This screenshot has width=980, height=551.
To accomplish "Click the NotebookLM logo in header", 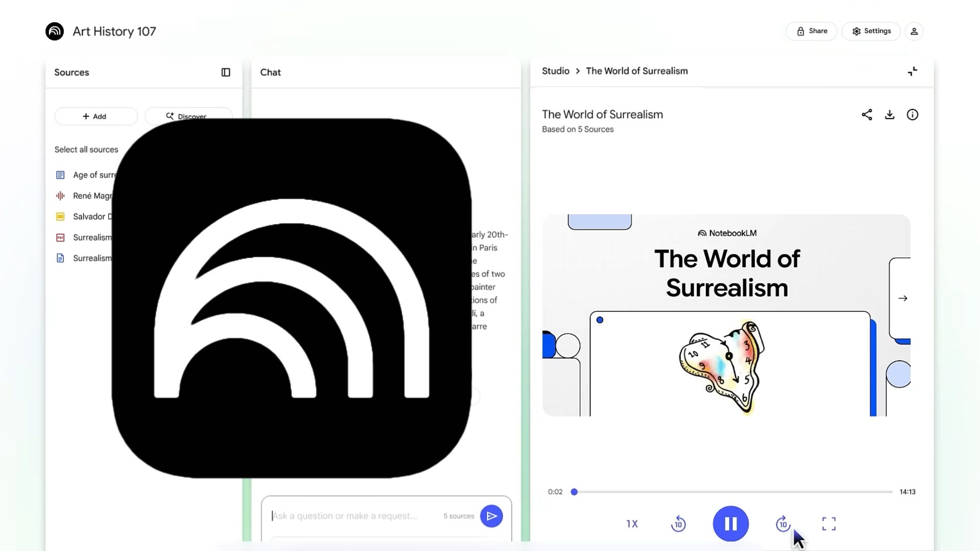I will pyautogui.click(x=55, y=31).
